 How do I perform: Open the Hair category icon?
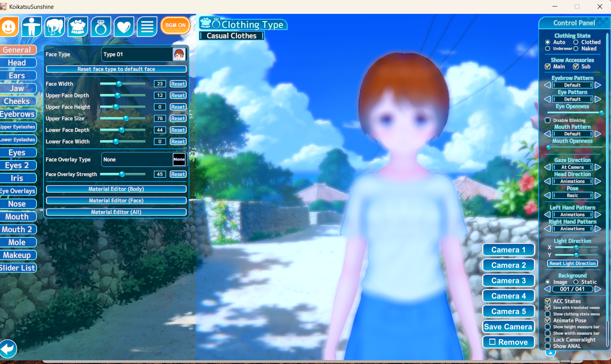coord(55,27)
